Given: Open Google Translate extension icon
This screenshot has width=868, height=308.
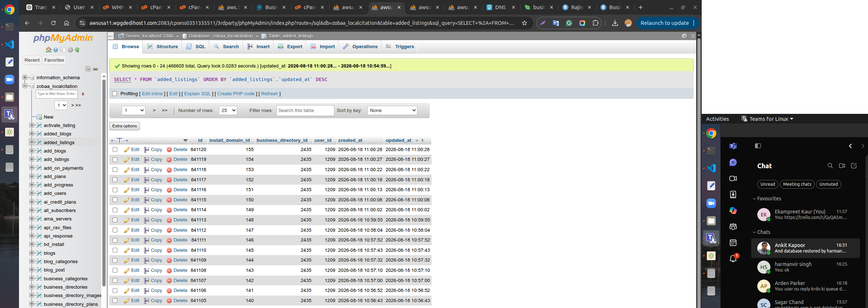Looking at the screenshot, I should click(556, 23).
